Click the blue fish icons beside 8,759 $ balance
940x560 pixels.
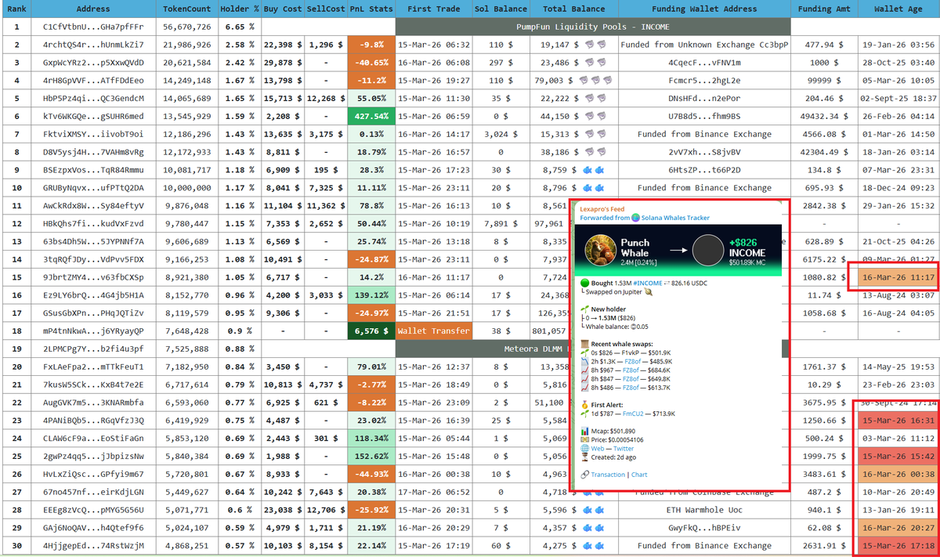[594, 169]
